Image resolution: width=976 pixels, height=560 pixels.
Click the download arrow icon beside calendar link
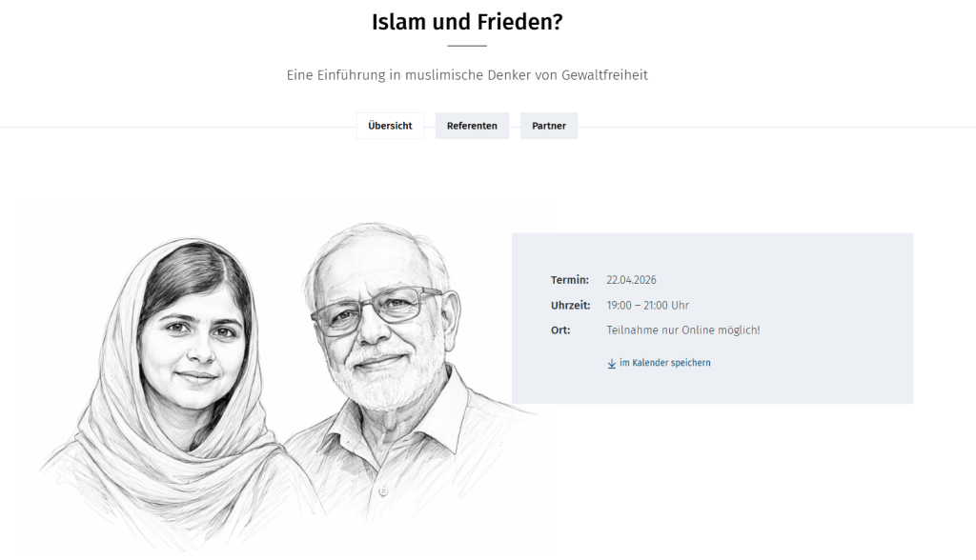coord(612,363)
